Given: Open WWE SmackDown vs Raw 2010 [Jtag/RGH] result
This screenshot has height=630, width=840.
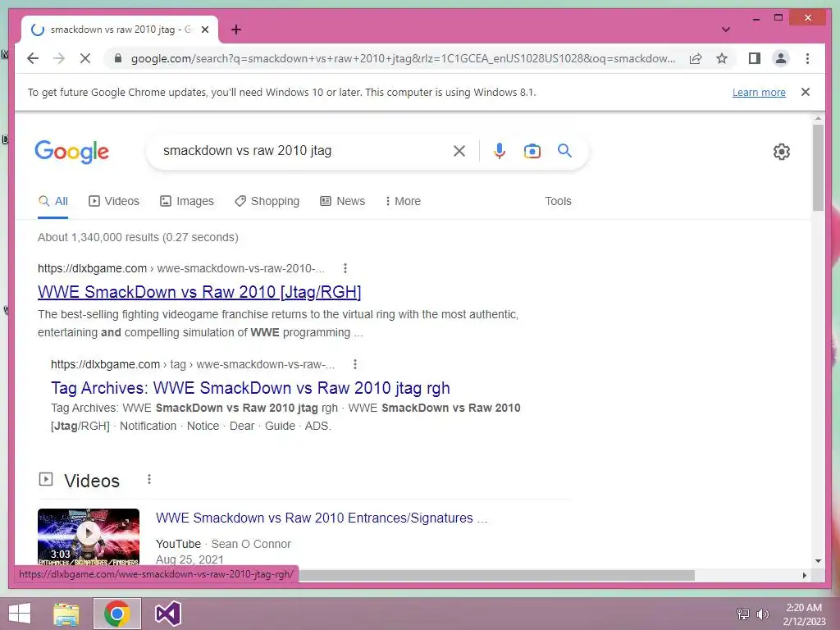Looking at the screenshot, I should coord(199,292).
